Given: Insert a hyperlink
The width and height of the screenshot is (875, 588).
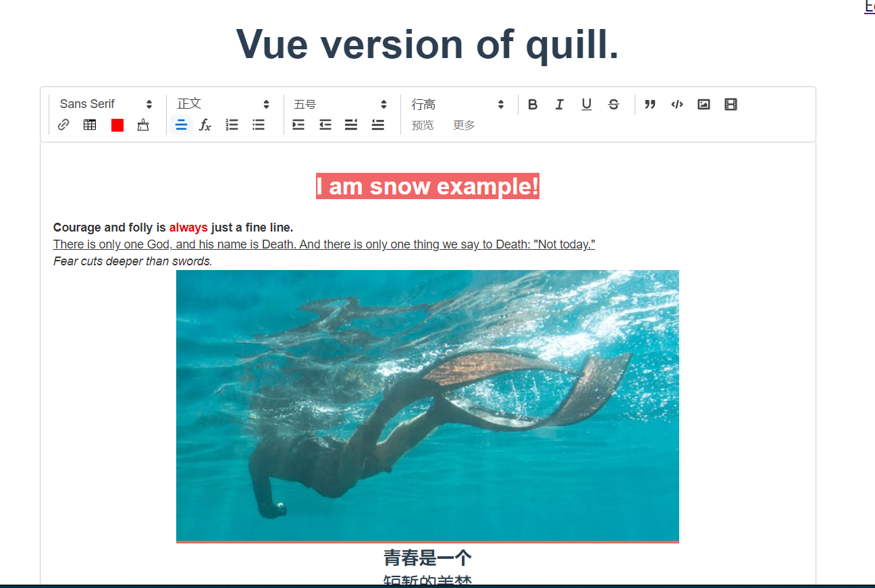Looking at the screenshot, I should pos(63,124).
